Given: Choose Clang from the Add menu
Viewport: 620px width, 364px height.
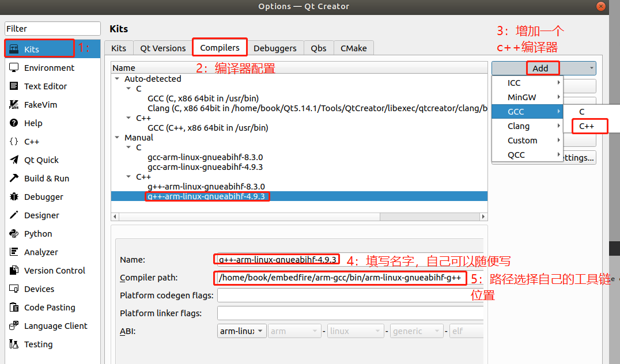Looking at the screenshot, I should click(527, 126).
